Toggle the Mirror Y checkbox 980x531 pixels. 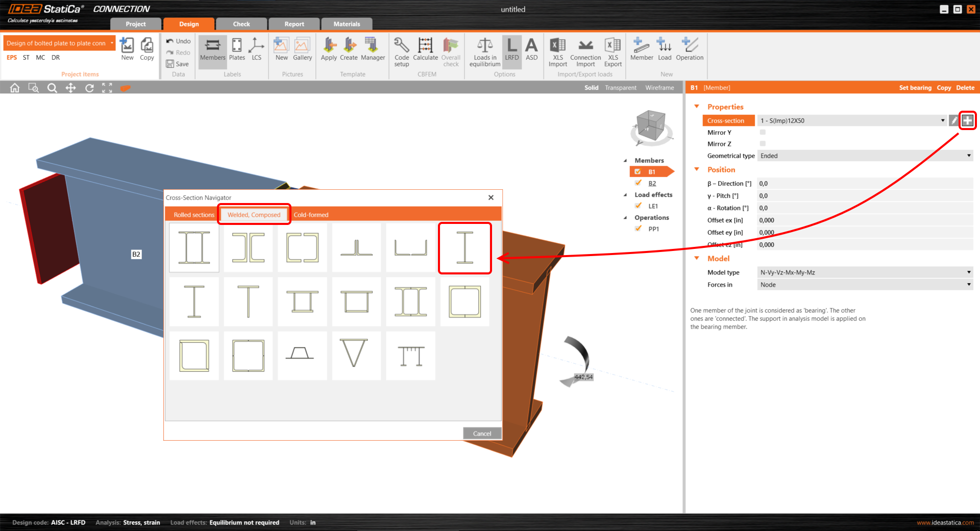pos(763,132)
